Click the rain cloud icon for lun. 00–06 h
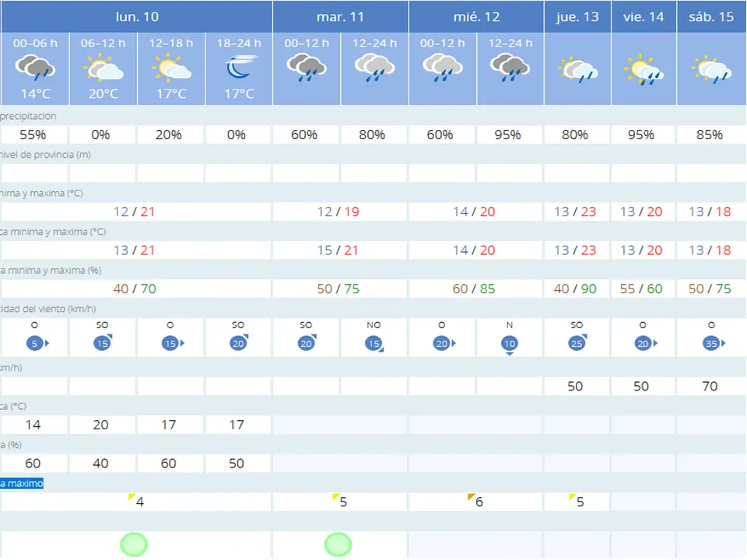Viewport: 747px width, 560px height. (x=35, y=67)
